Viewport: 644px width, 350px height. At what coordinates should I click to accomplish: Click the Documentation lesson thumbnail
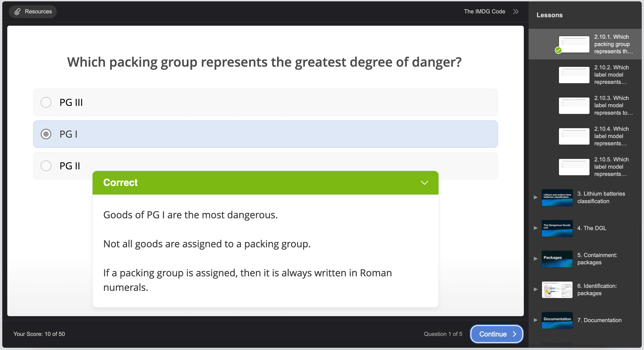click(557, 320)
